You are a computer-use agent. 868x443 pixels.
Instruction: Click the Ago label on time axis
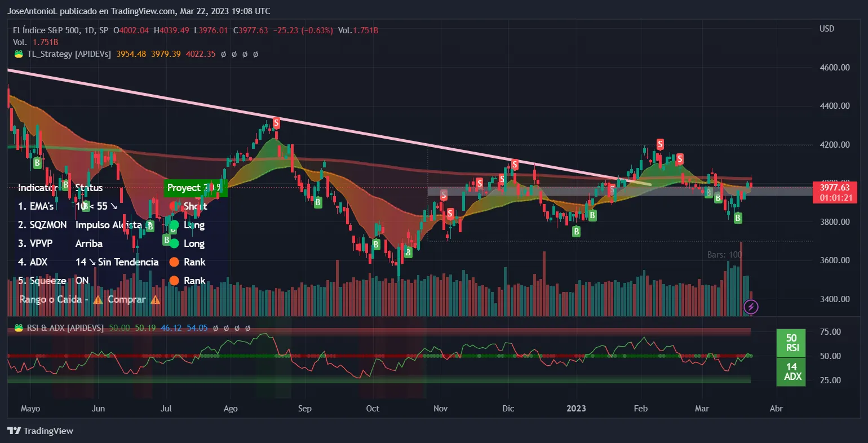(231, 409)
